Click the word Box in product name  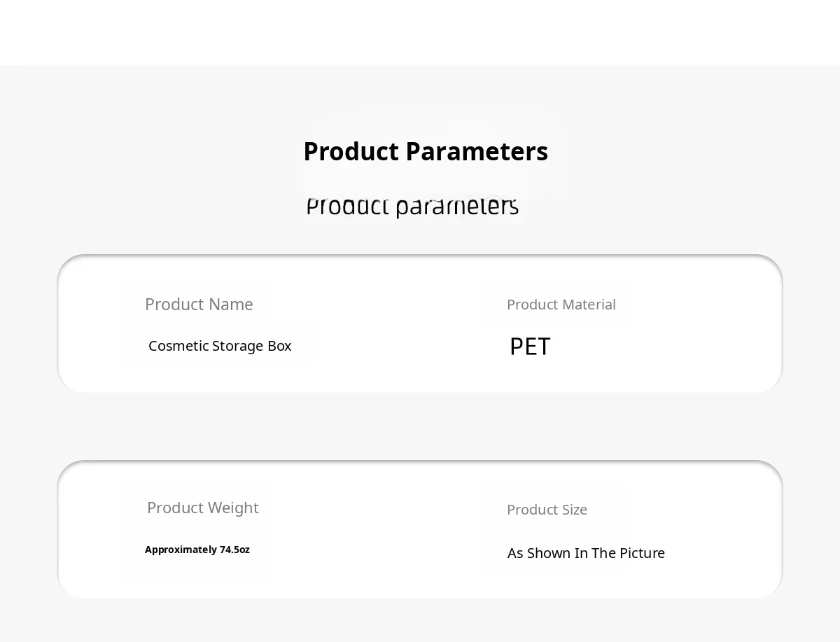pyautogui.click(x=279, y=346)
